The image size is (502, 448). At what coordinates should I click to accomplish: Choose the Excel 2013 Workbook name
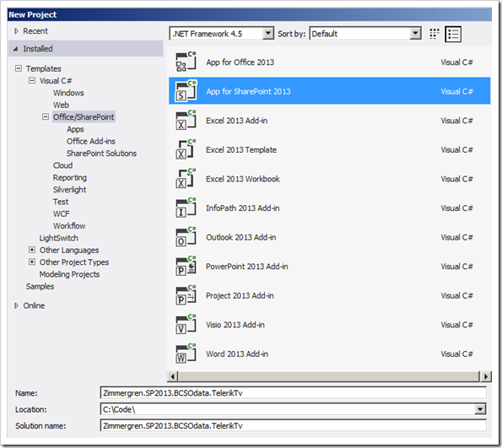[243, 179]
